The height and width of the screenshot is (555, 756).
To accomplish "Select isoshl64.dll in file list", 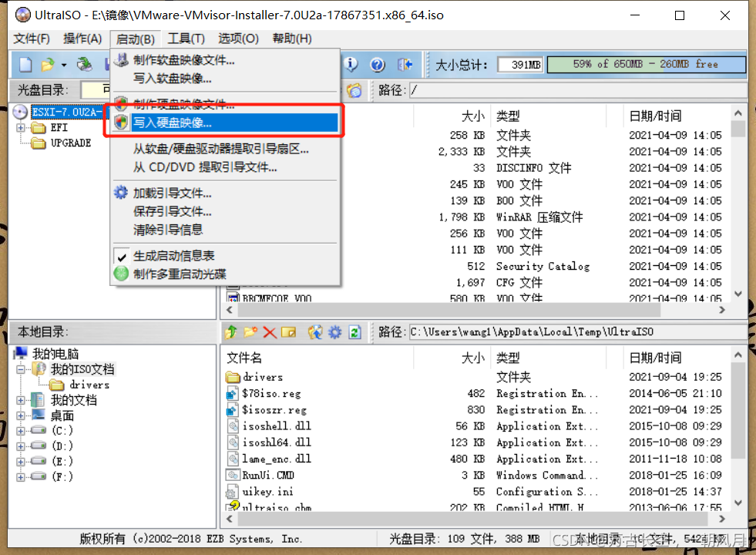I will pos(277,442).
